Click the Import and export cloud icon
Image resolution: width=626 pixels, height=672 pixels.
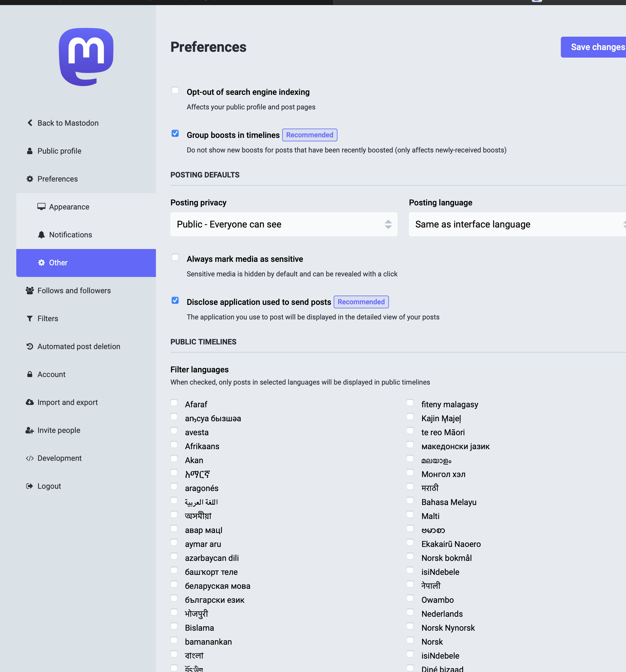(30, 402)
